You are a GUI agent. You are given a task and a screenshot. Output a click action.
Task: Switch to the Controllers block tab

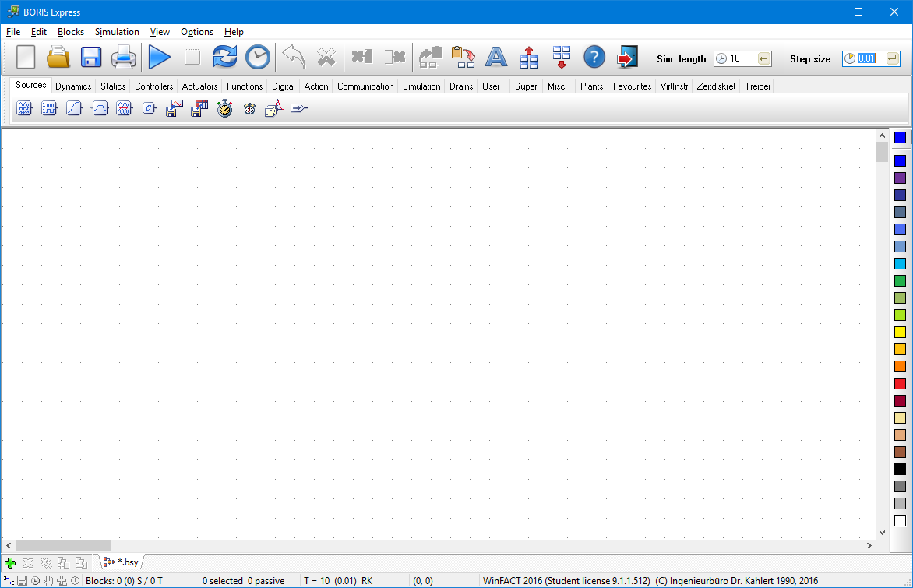pos(153,86)
